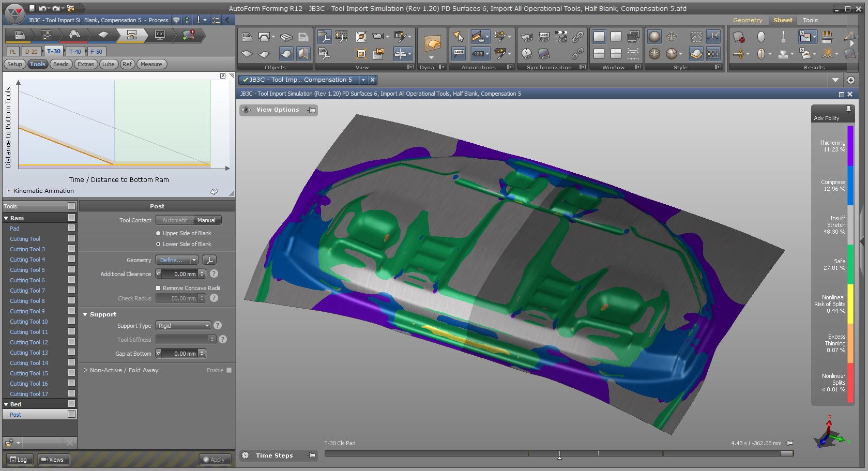Viewport: 868px width, 471px height.
Task: Switch to the Geometry ribbon tab
Action: [747, 20]
